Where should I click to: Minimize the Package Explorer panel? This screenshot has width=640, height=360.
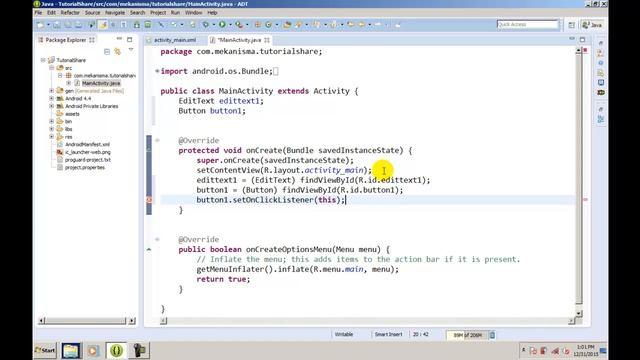pyautogui.click(x=119, y=39)
